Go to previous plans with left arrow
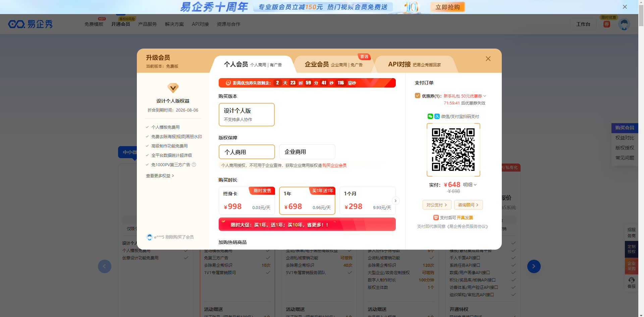644x317 pixels. coord(105,266)
